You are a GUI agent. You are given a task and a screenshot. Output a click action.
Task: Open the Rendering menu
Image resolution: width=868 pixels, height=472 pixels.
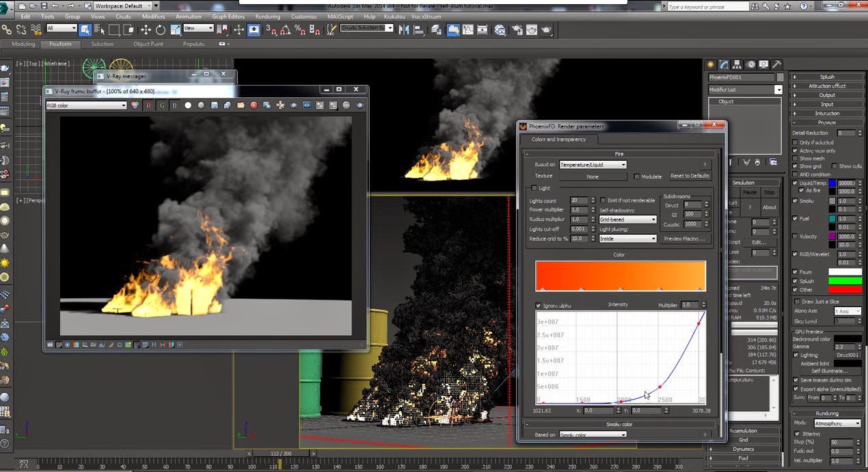pyautogui.click(x=267, y=16)
